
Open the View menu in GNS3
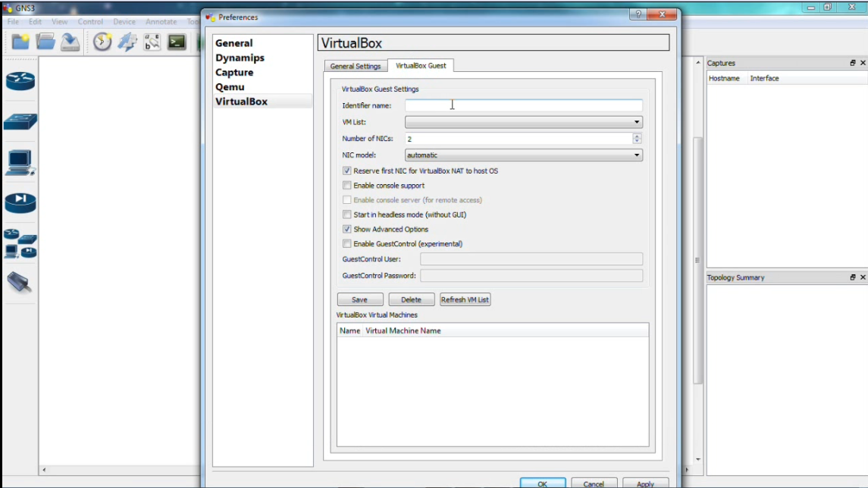coord(59,21)
